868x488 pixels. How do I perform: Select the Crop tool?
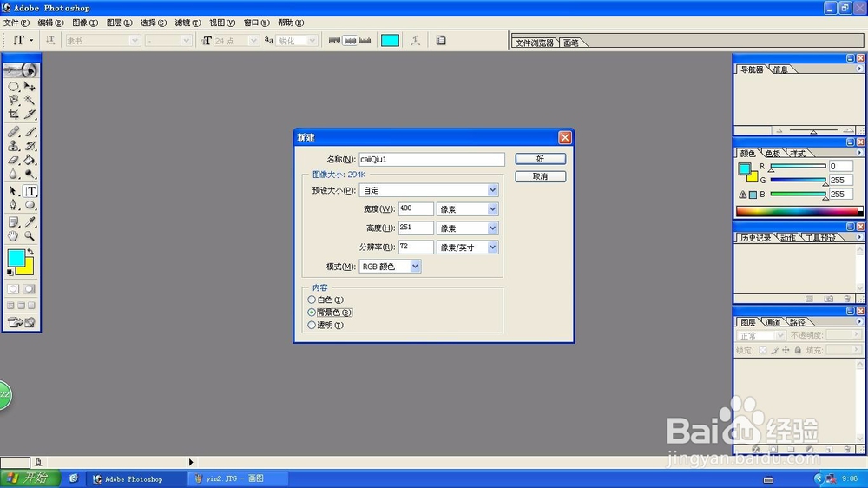coord(13,114)
